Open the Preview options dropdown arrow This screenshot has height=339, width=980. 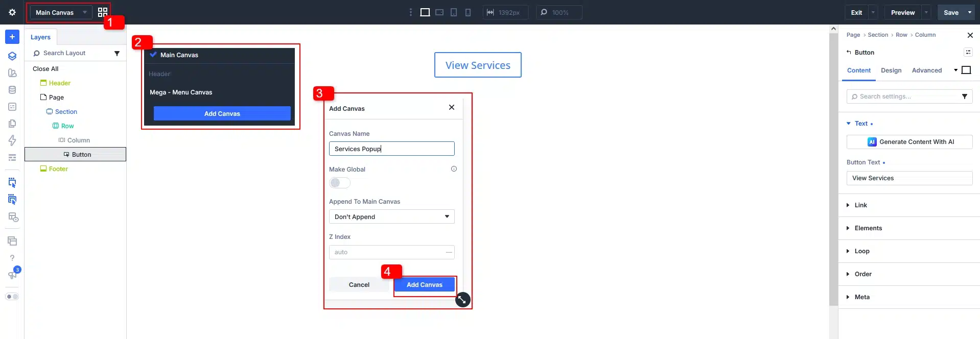point(926,12)
